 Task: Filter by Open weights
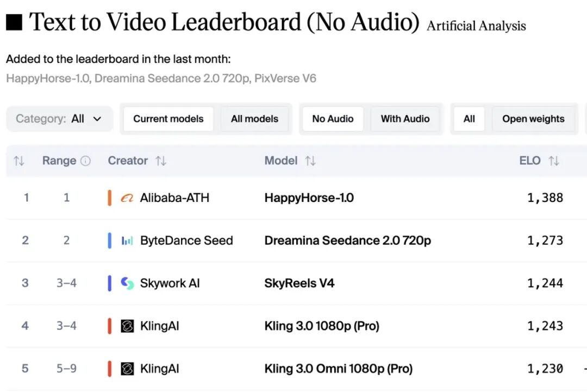(533, 119)
